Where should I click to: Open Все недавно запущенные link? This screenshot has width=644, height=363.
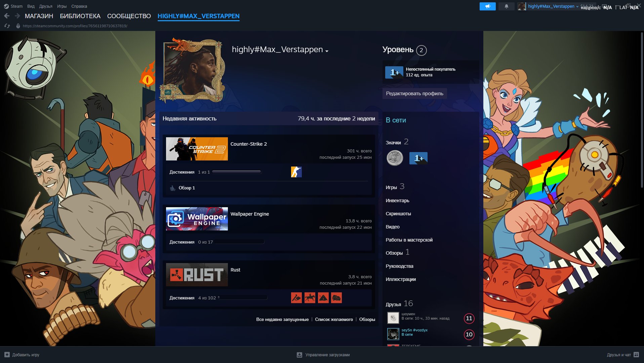click(x=282, y=319)
